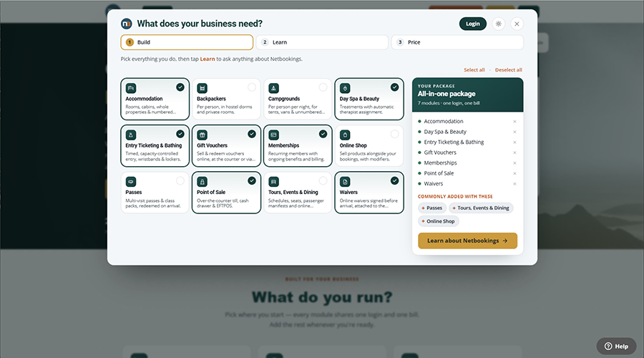
Task: Click the orange Learn link in instructions
Action: click(208, 59)
